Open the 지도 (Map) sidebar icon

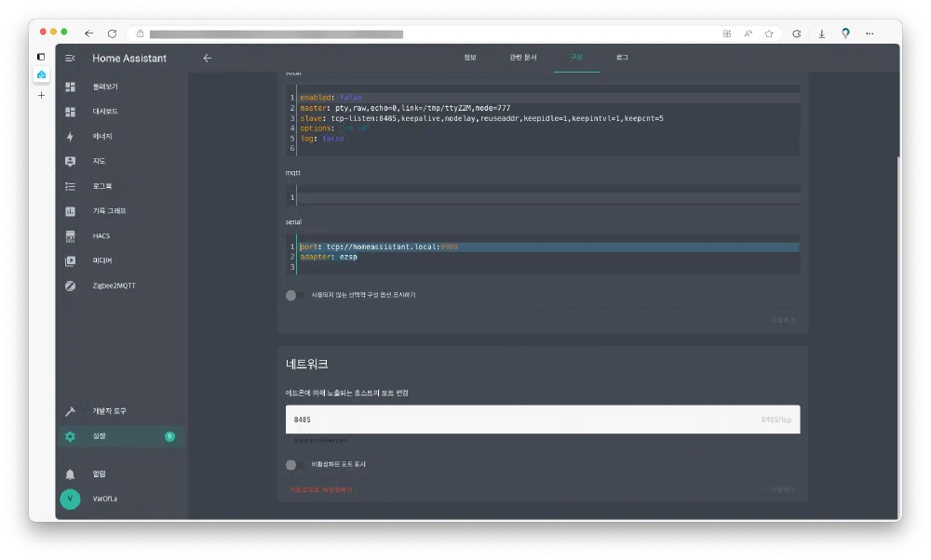70,161
